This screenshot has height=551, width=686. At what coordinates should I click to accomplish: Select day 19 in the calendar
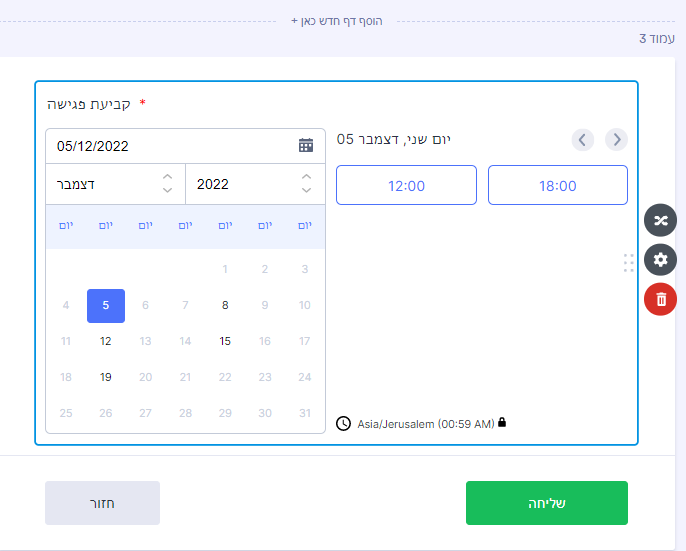[106, 377]
